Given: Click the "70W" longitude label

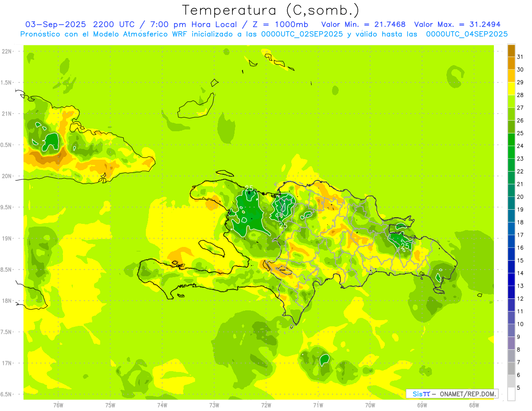Looking at the screenshot, I should [370, 405].
